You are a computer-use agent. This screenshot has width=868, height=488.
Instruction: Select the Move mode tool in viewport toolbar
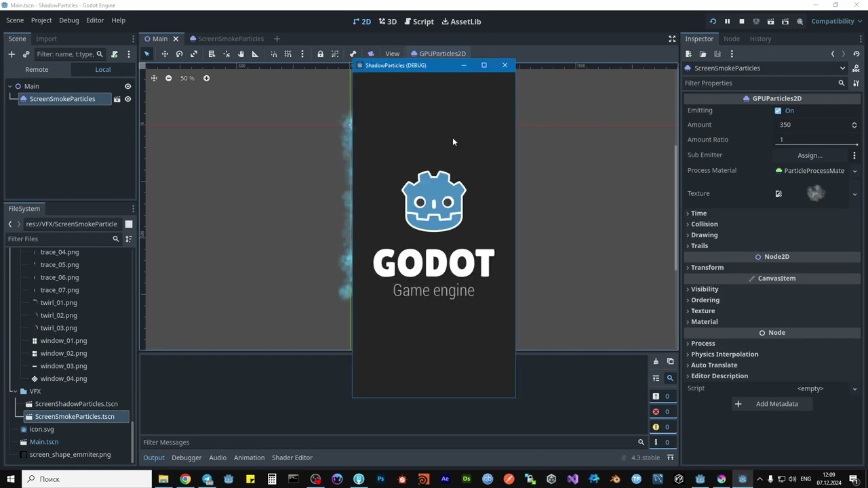165,54
